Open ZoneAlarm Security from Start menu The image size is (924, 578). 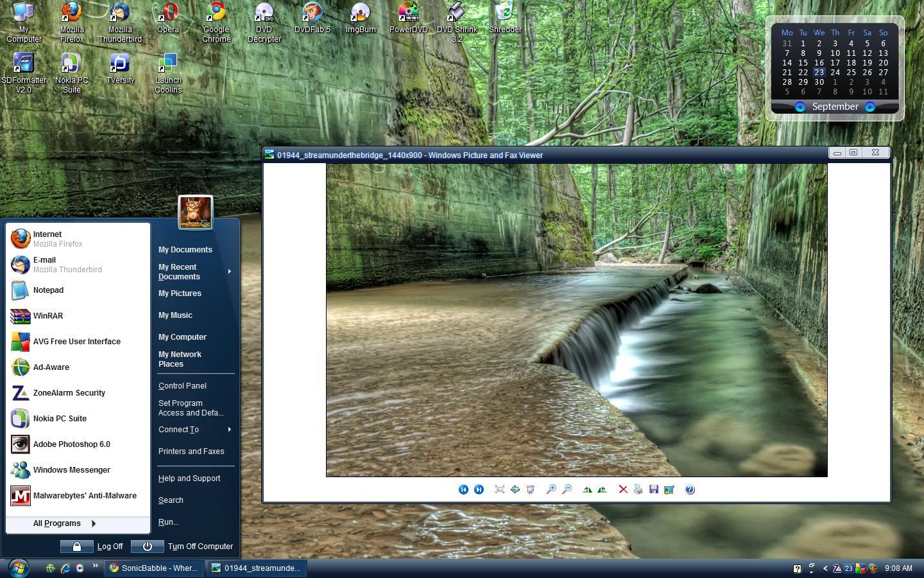pos(78,393)
